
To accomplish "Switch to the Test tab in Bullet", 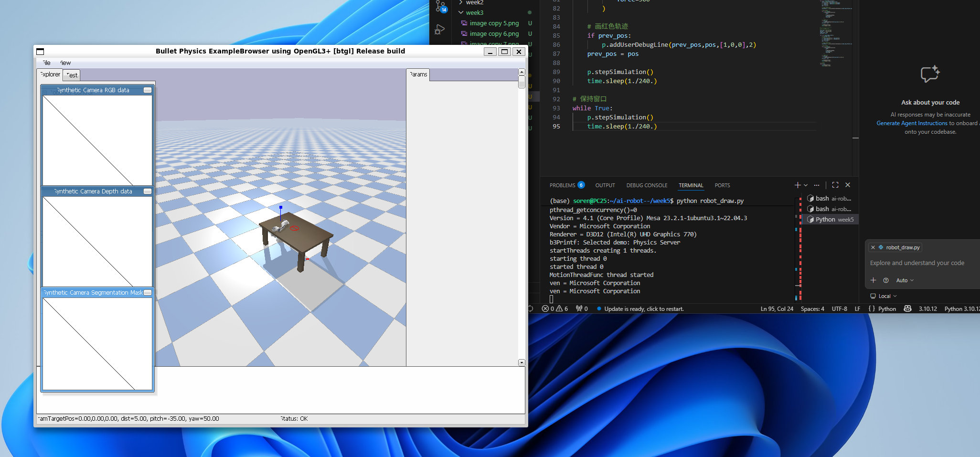I will 72,75.
